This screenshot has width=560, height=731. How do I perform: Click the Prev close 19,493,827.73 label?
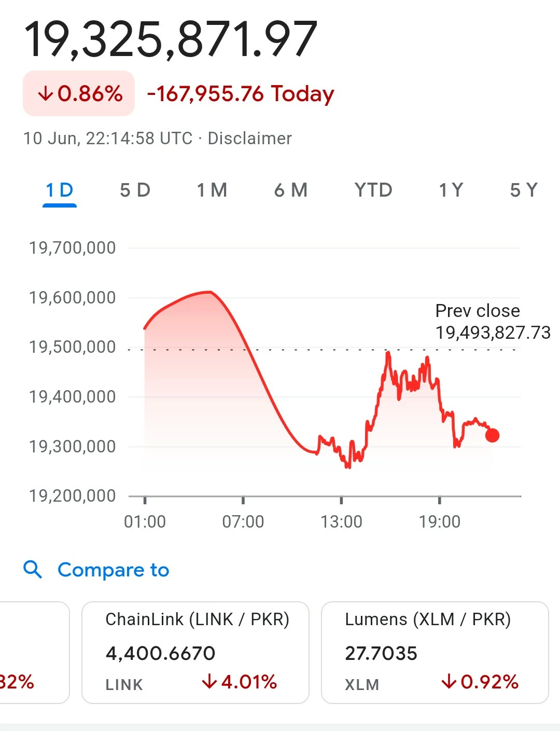pos(493,322)
